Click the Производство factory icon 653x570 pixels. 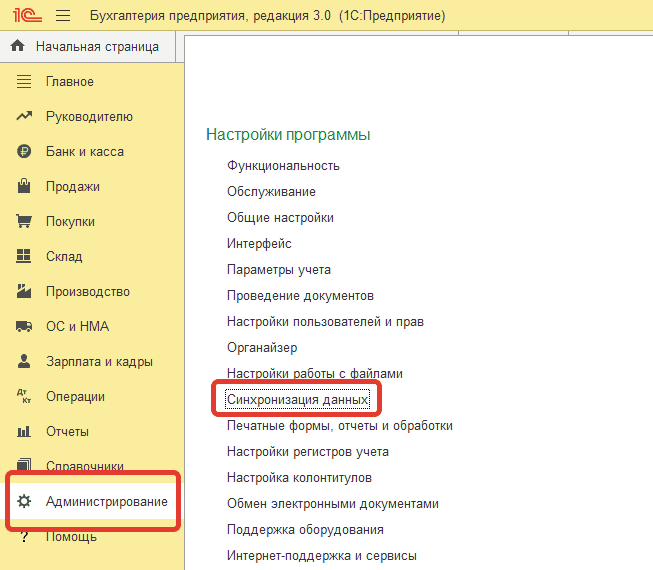pos(24,291)
